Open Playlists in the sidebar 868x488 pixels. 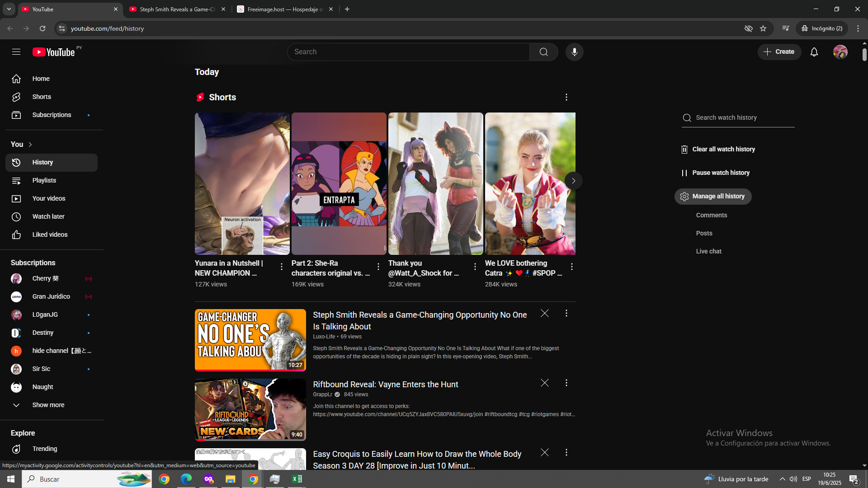coord(52,181)
